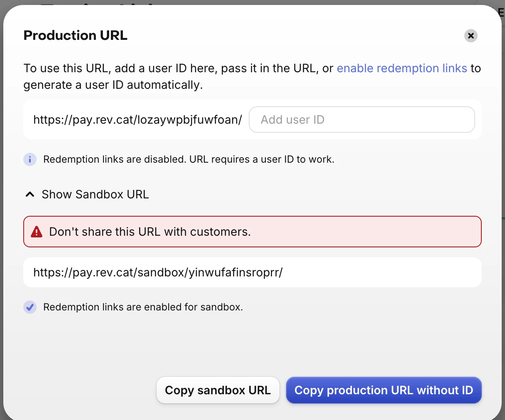Click "Redemption links are disabled" message text
Screen dimensions: 505x420
(x=115, y=159)
